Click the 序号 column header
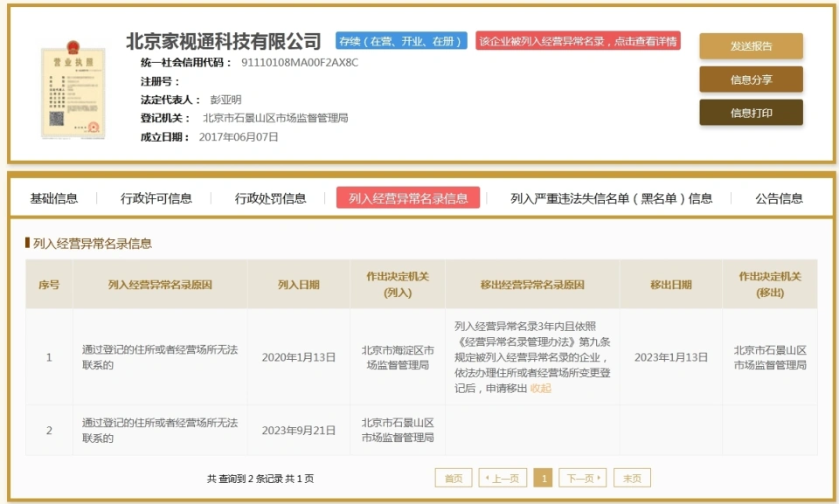The height and width of the screenshot is (504, 839). pos(49,285)
